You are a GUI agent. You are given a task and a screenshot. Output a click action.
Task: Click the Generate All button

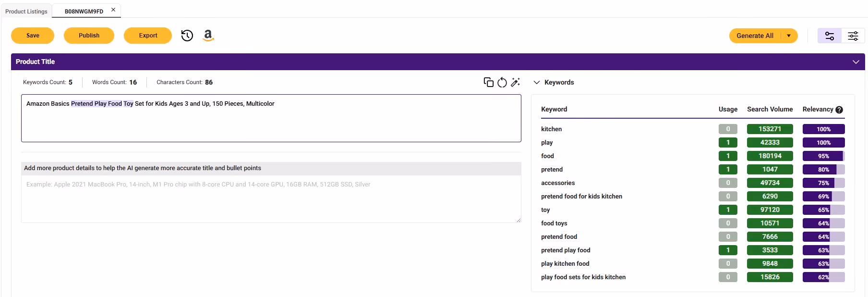click(x=755, y=36)
